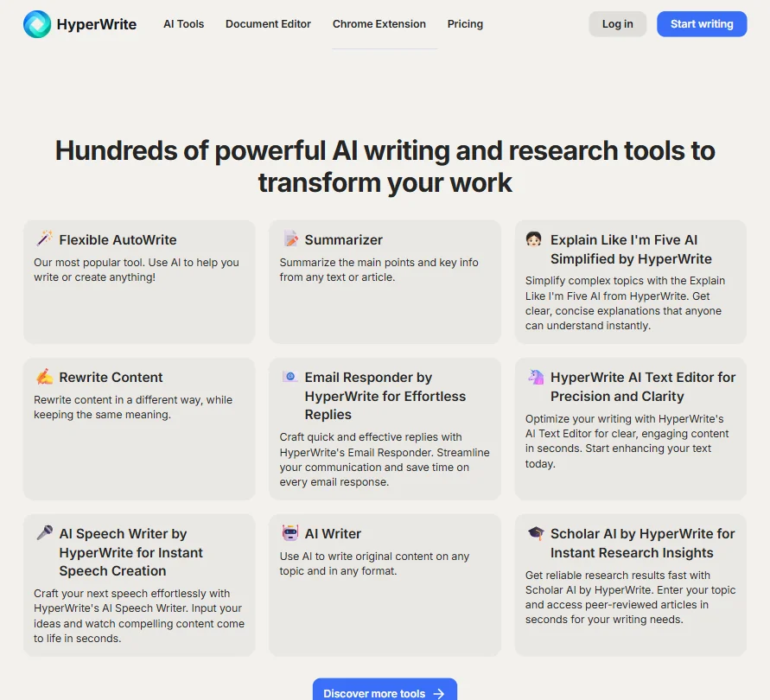Image resolution: width=770 pixels, height=700 pixels.
Task: Click the 'Hundreds of powerful AI writing' headline
Action: [385, 167]
